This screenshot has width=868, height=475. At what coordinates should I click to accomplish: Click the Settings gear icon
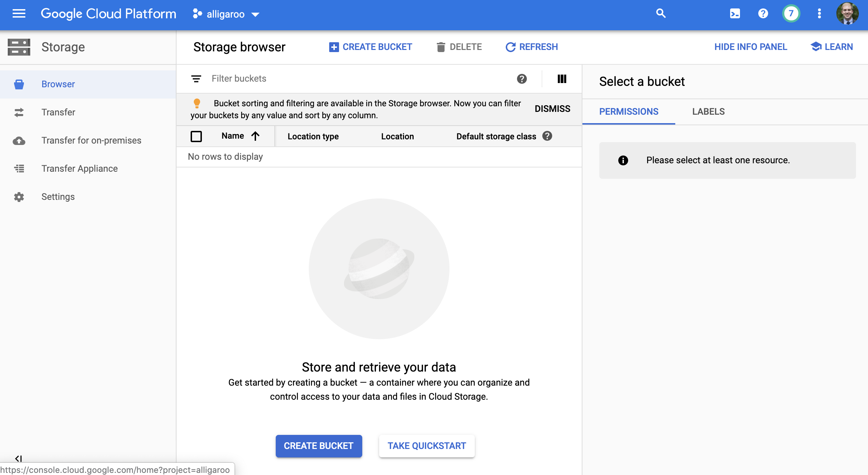point(19,197)
